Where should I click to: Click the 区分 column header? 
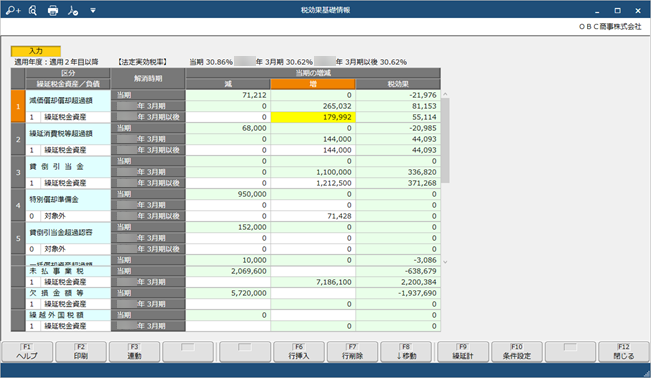point(68,73)
